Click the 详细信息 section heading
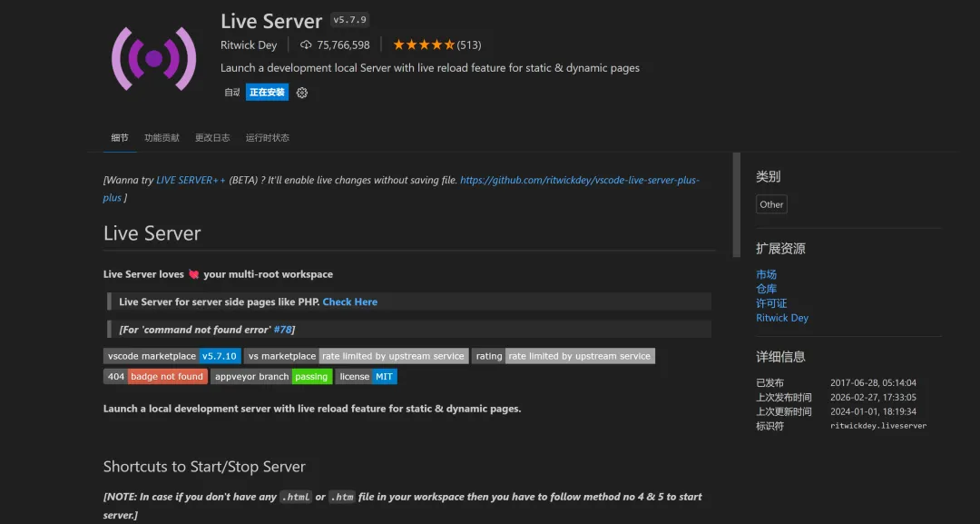980x524 pixels. tap(780, 356)
